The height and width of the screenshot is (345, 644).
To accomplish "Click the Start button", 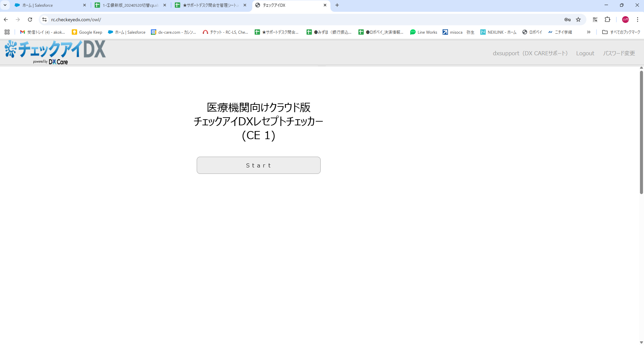I will tap(258, 165).
